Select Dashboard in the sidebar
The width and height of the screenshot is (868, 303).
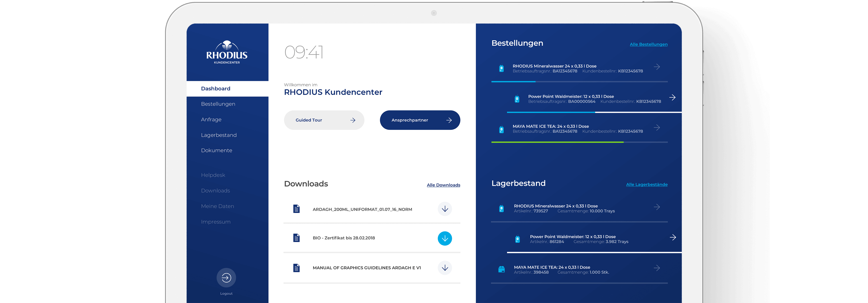pyautogui.click(x=227, y=89)
